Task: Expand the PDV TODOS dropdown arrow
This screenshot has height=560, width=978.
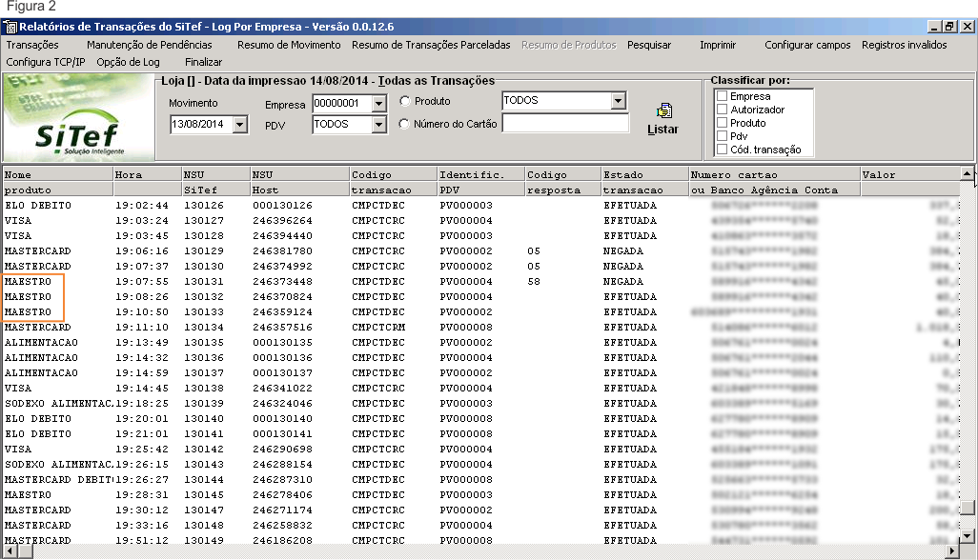Action: pos(378,125)
